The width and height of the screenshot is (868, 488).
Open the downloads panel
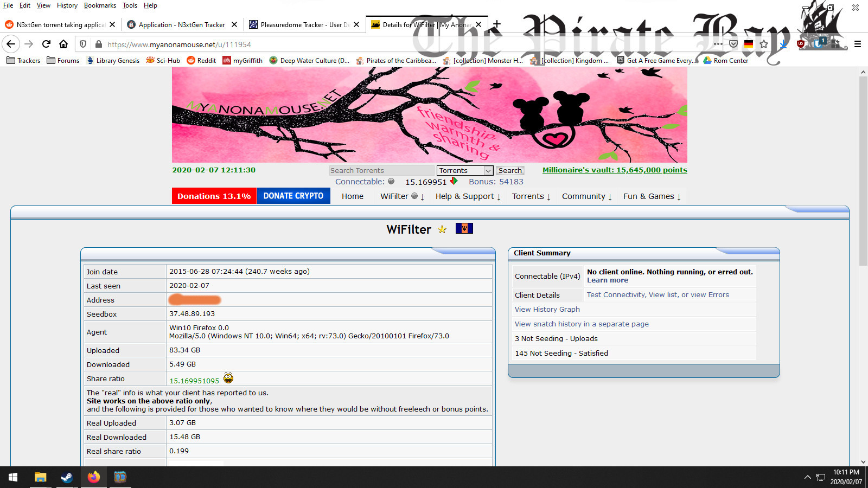coord(783,44)
